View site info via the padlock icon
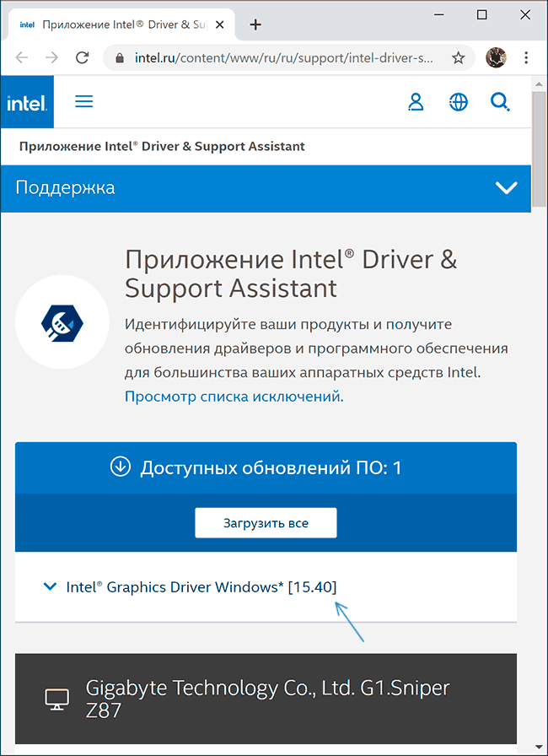 (121, 58)
